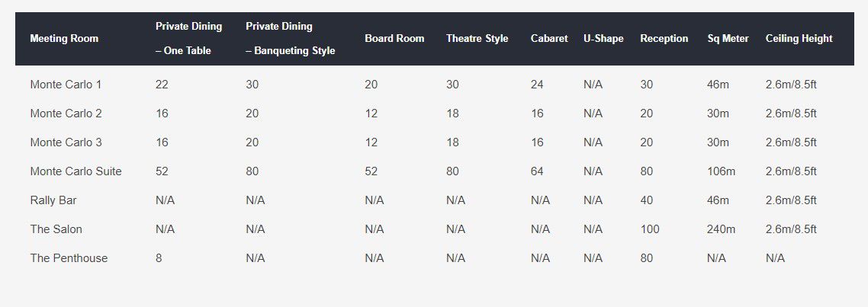The image size is (868, 307).
Task: Click the Cabaret column header
Action: [x=549, y=39]
